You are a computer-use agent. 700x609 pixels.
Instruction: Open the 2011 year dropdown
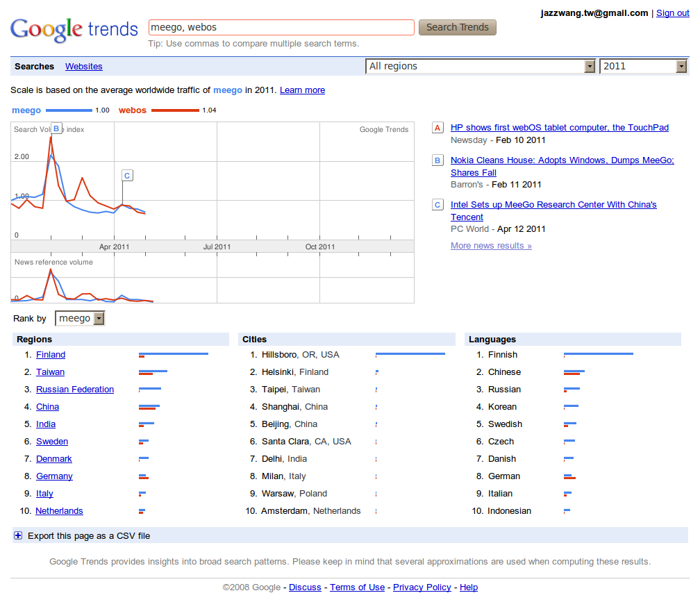click(x=643, y=66)
